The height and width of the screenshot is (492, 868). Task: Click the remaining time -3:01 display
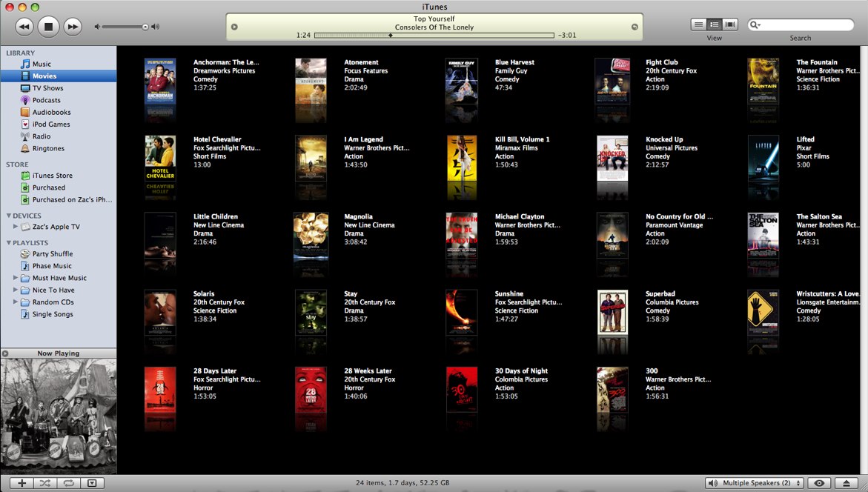(x=567, y=36)
